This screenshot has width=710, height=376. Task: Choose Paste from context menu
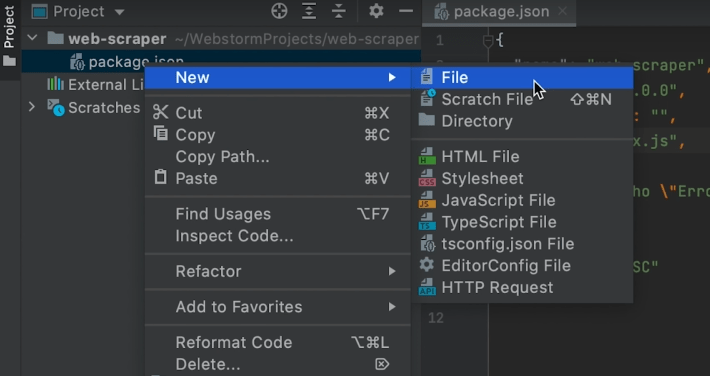click(278, 178)
